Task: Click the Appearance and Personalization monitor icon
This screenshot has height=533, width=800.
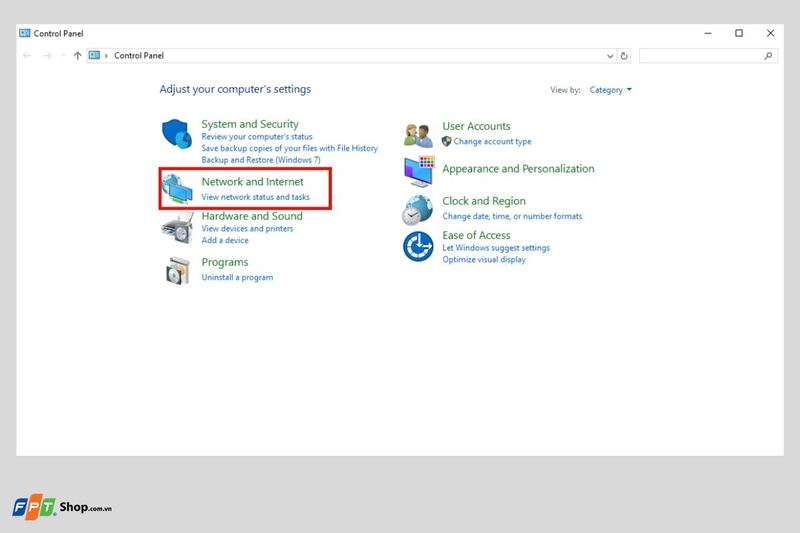Action: 419,171
